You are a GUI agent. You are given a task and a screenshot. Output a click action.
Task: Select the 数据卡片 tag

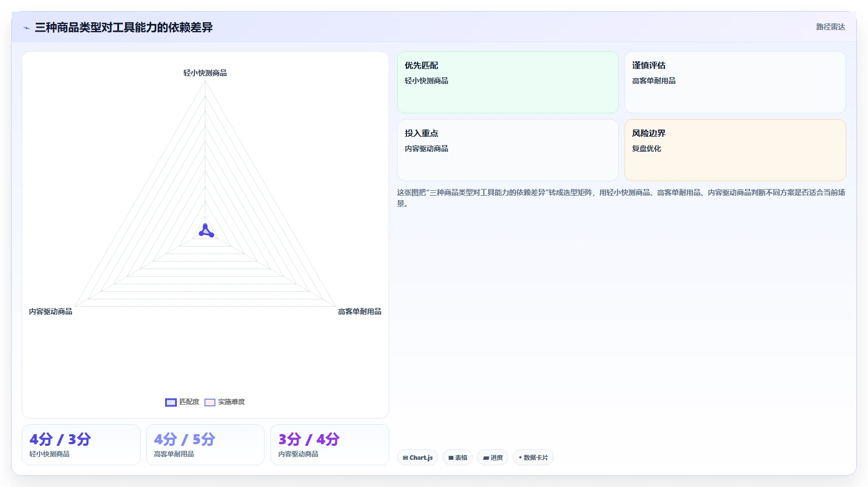tap(533, 458)
